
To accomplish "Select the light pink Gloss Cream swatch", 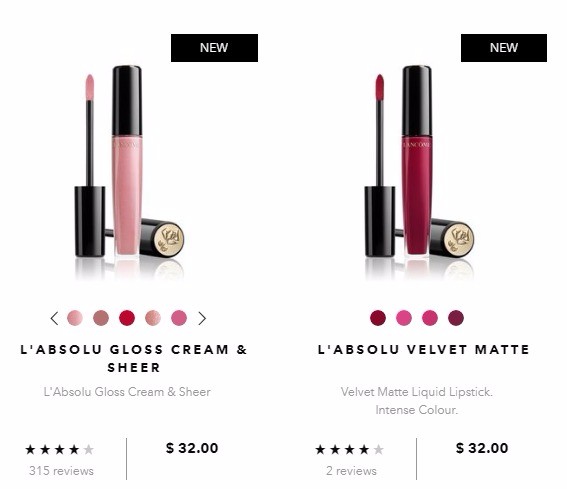I will (75, 318).
